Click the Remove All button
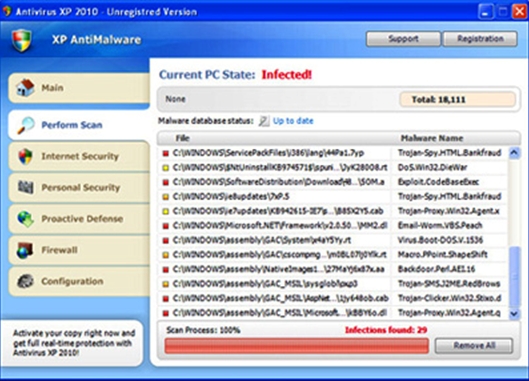 474,346
